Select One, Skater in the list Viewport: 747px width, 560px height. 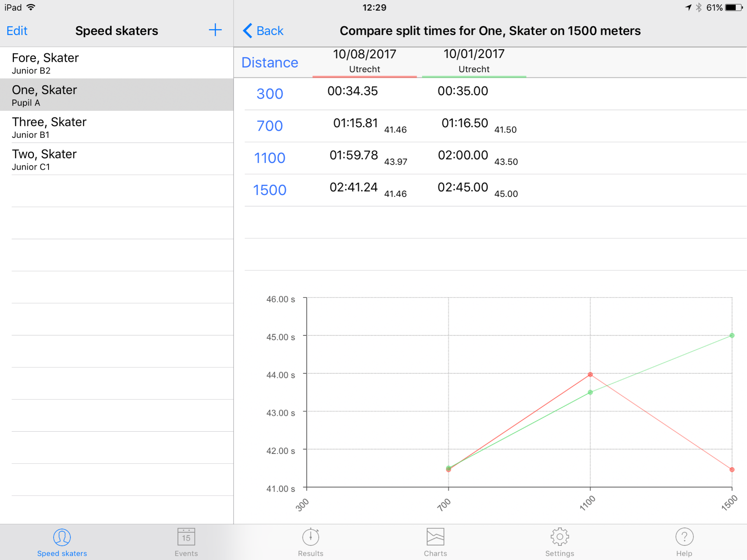coord(116,95)
